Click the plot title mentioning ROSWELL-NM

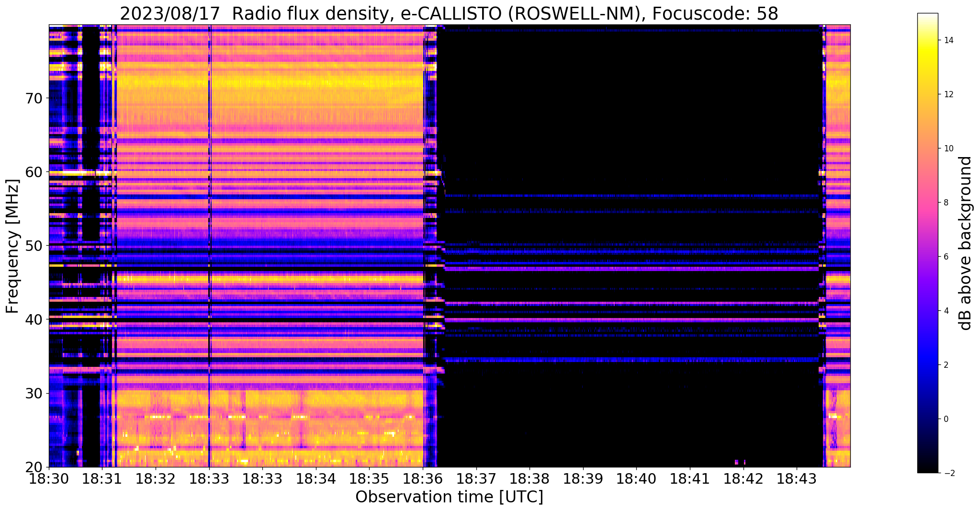[449, 13]
